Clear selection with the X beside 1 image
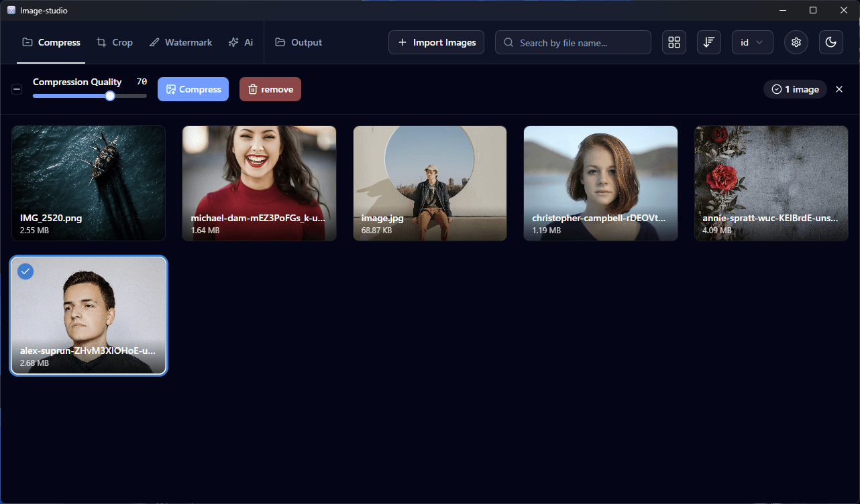Image resolution: width=860 pixels, height=504 pixels. [x=839, y=89]
